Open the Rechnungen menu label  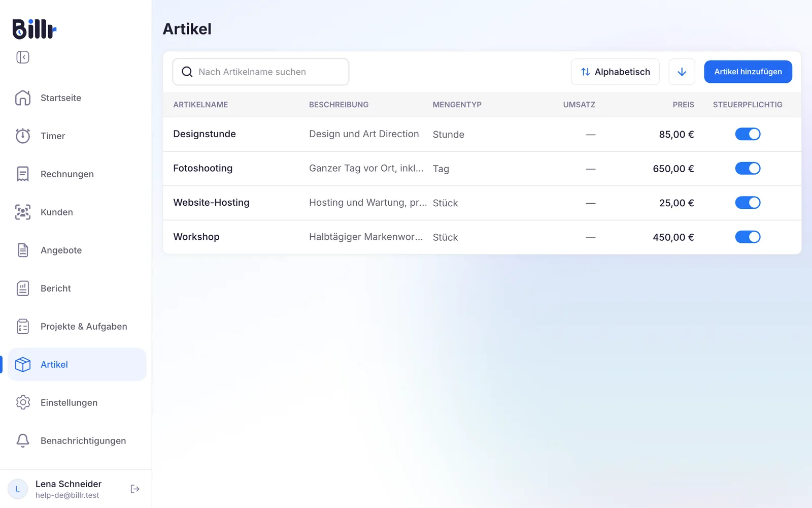point(67,174)
